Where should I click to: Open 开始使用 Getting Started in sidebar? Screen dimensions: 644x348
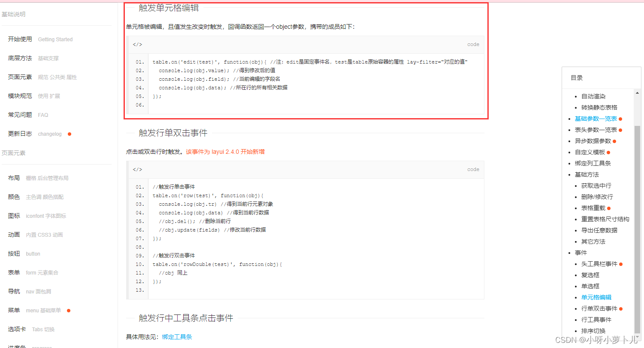[x=40, y=39]
